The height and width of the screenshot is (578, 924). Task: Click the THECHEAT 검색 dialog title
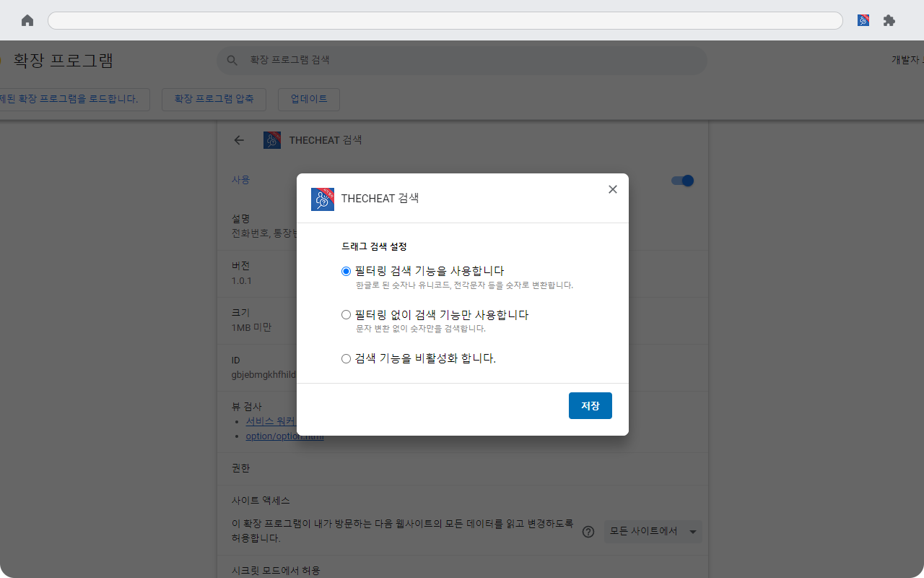click(x=380, y=199)
